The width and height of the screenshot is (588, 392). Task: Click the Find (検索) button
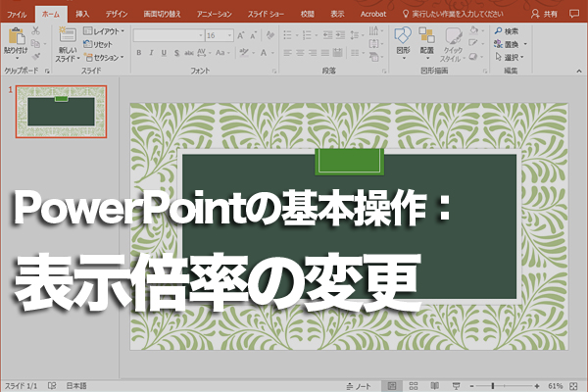(x=507, y=31)
